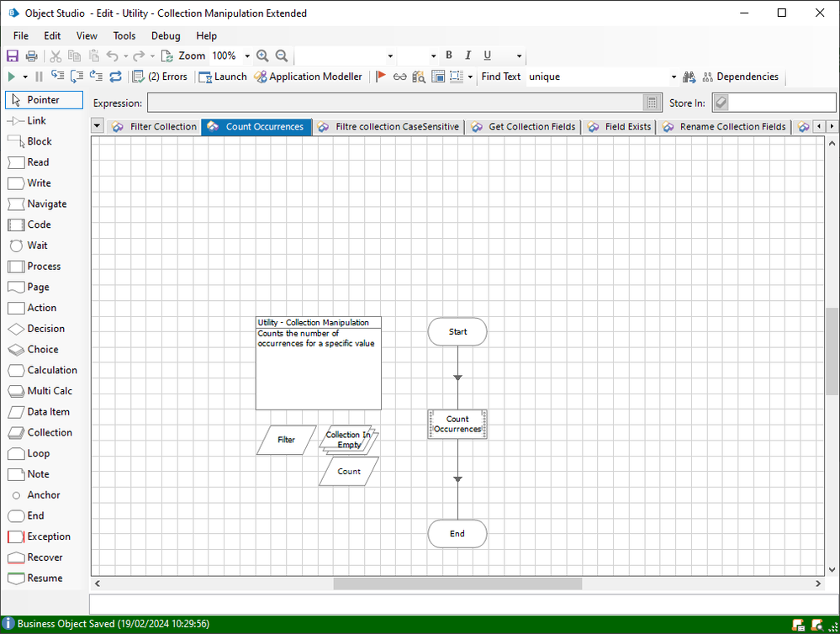840x634 pixels.
Task: Redo the last action
Action: [139, 55]
